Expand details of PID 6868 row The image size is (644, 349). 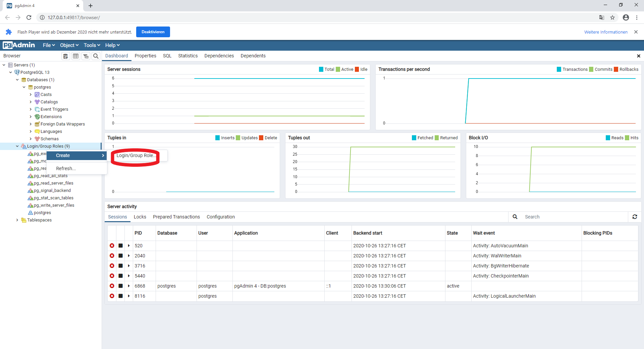tap(129, 286)
